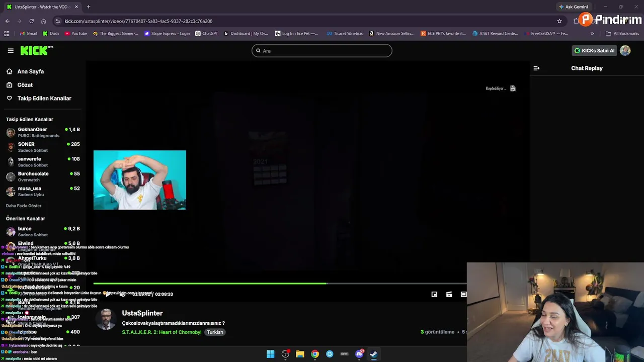This screenshot has width=644, height=362.
Task: Click sanverefe channel avatar
Action: click(11, 162)
